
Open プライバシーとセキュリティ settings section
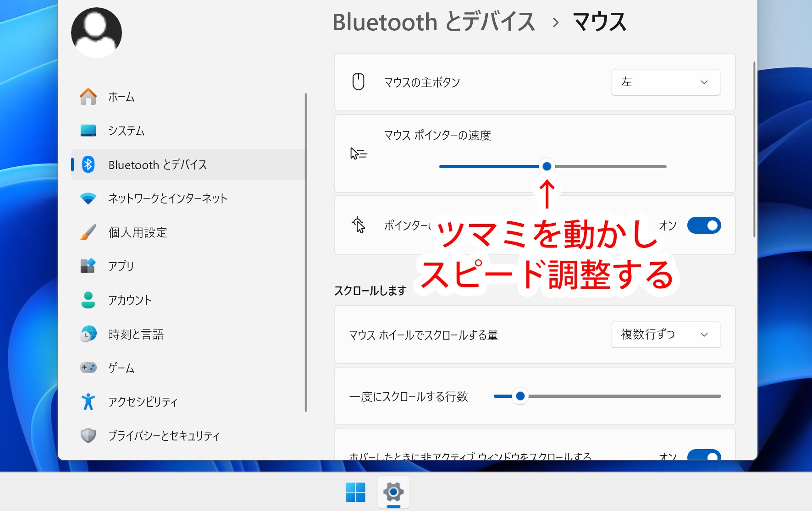point(164,435)
